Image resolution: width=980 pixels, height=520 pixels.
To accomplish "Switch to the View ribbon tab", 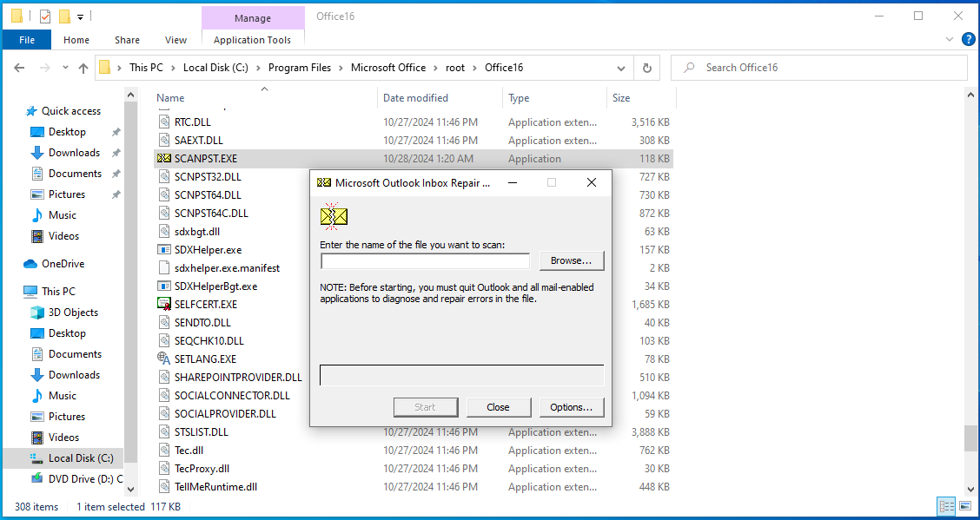I will coord(175,39).
